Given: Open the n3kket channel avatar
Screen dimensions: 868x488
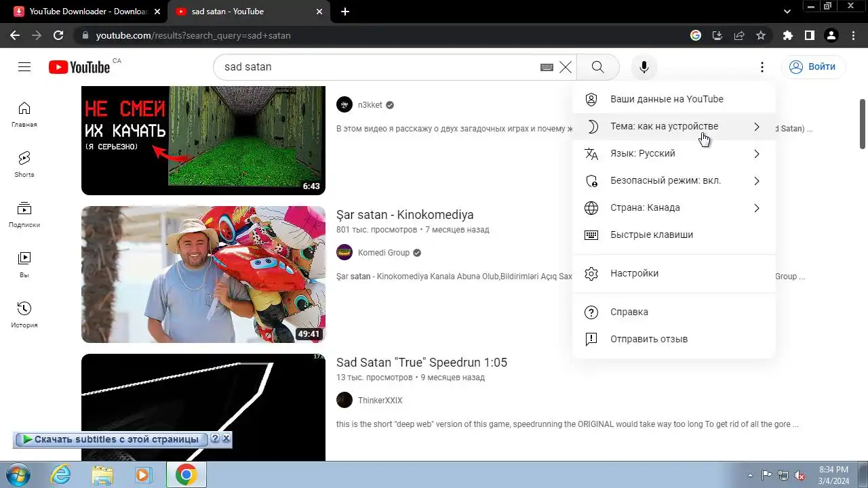Looking at the screenshot, I should [x=344, y=104].
